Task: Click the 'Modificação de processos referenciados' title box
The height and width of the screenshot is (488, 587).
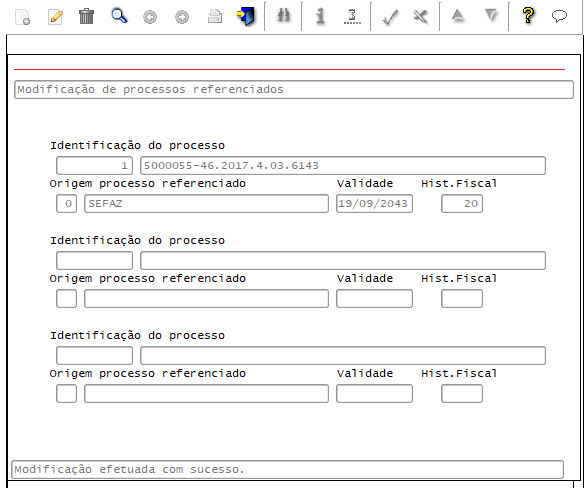Action: [294, 89]
